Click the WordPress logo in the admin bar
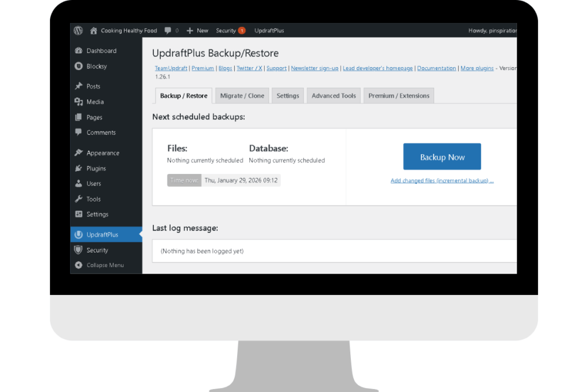 point(78,30)
